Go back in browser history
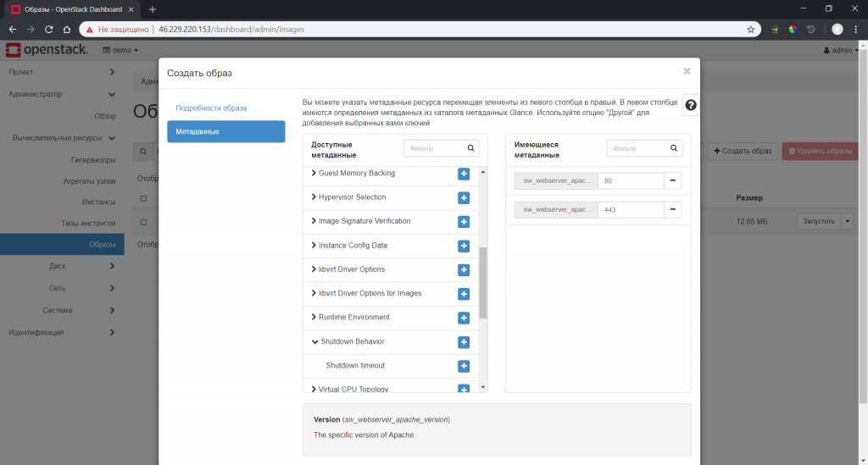The image size is (868, 465). (x=12, y=30)
